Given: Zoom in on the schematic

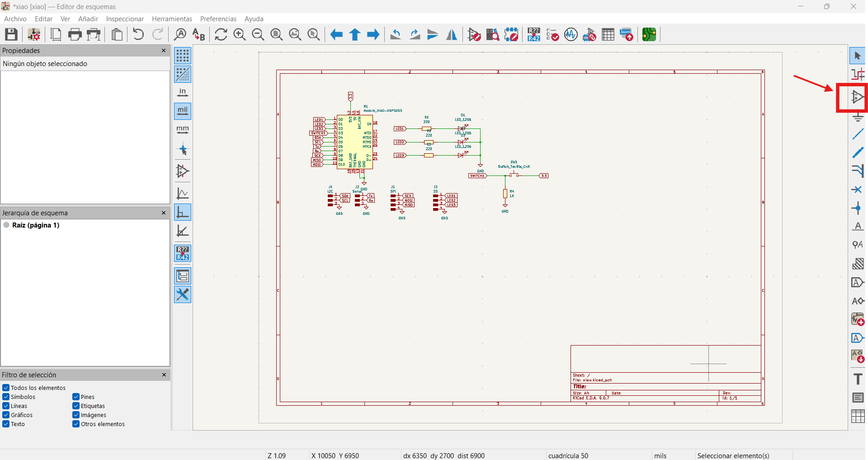Looking at the screenshot, I should 240,34.
